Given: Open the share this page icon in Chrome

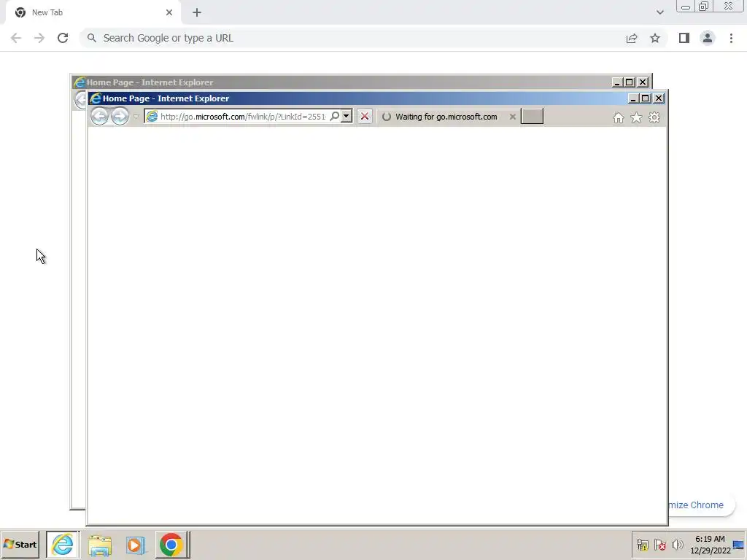Looking at the screenshot, I should click(x=632, y=38).
